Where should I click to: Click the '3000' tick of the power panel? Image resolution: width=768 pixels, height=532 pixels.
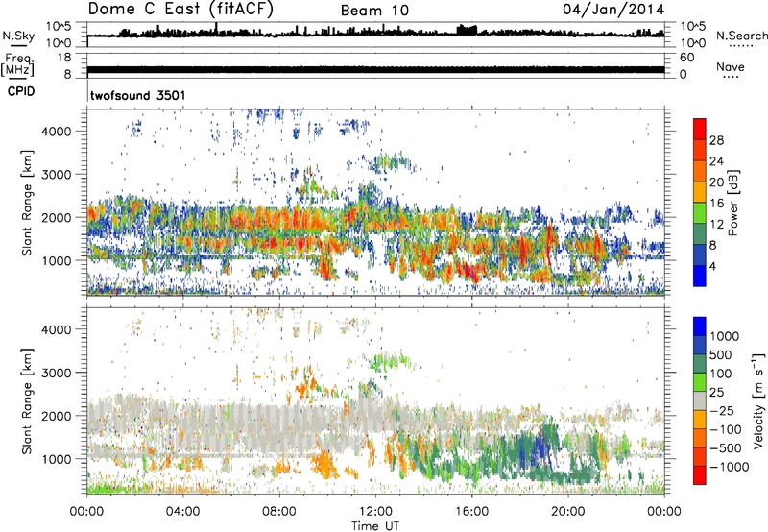coord(56,175)
